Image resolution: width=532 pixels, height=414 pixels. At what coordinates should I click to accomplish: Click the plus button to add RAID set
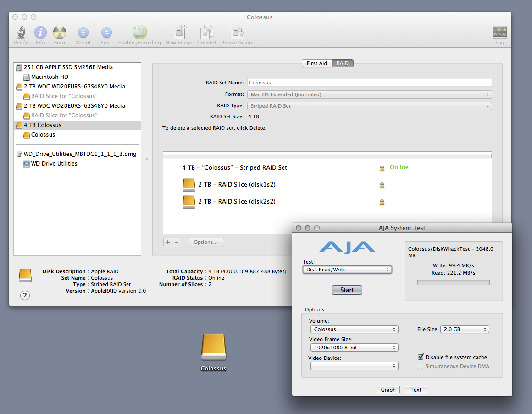point(167,242)
